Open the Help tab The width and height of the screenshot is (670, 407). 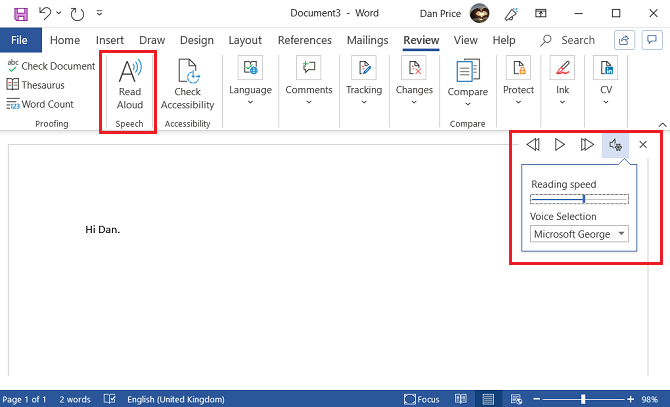(x=504, y=40)
